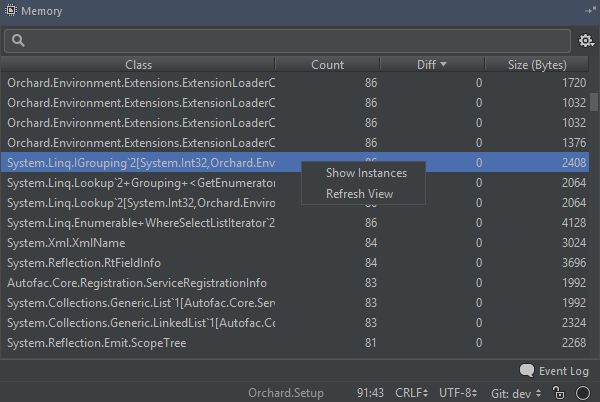The image size is (600, 402).
Task: Choose Refresh View in context menu
Action: click(x=359, y=193)
